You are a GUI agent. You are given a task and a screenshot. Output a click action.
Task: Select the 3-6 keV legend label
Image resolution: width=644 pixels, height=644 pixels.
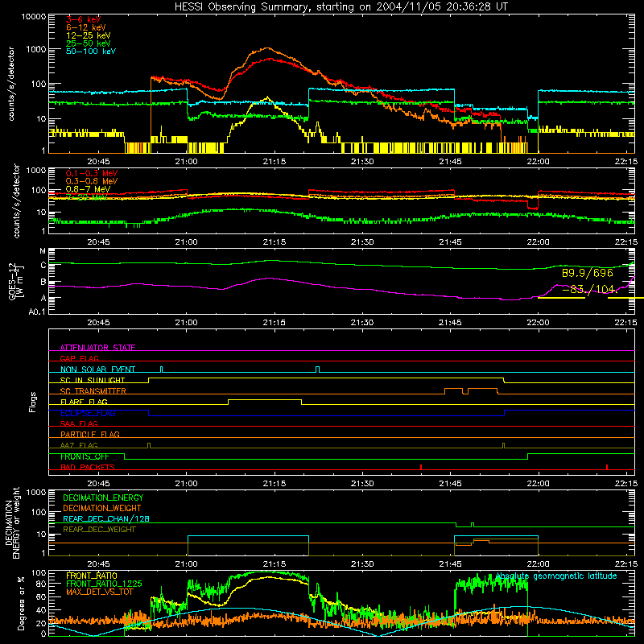[84, 19]
